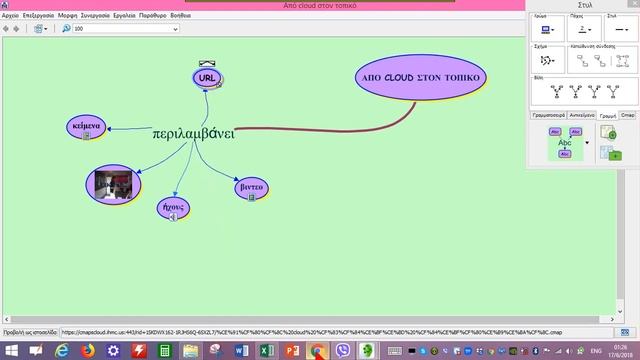The width and height of the screenshot is (640, 360).
Task: Open the line color dropdown in Style panel
Action: click(547, 29)
